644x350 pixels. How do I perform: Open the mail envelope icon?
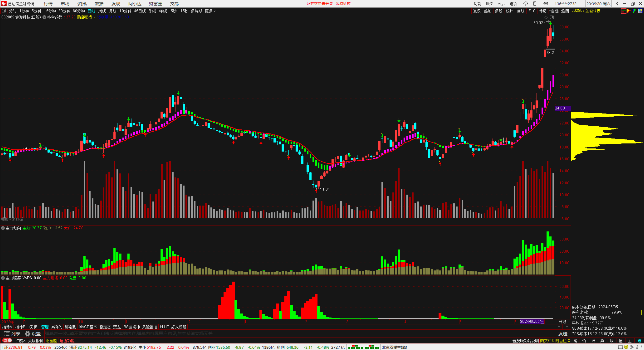click(545, 4)
